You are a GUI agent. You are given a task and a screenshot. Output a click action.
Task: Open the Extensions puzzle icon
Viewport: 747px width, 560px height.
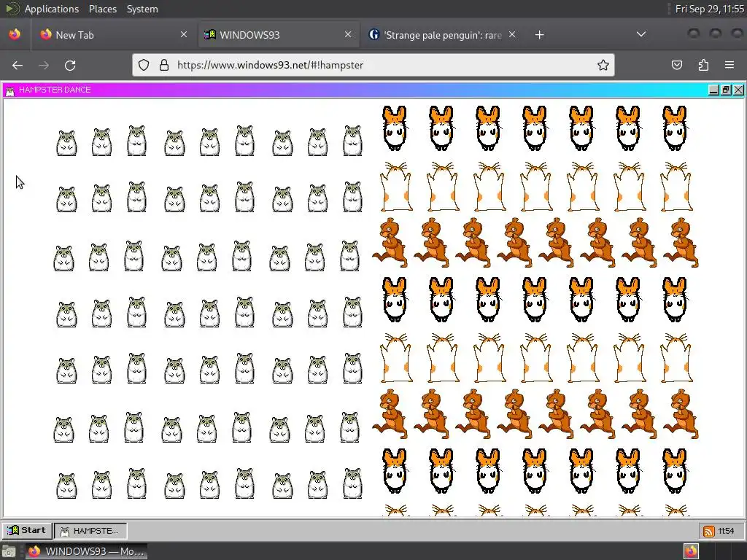703,65
